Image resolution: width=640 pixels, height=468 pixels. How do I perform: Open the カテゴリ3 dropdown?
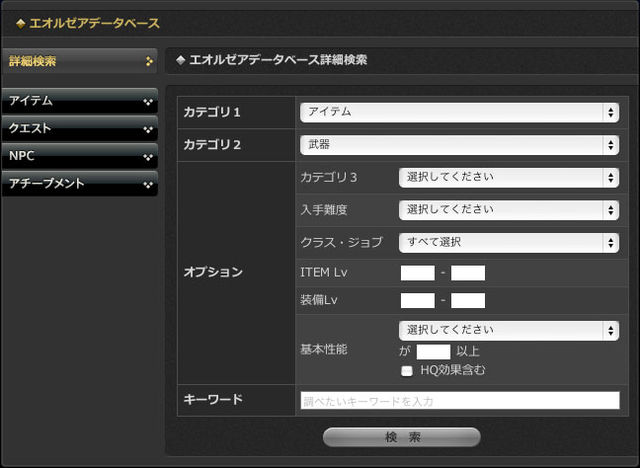coord(509,177)
